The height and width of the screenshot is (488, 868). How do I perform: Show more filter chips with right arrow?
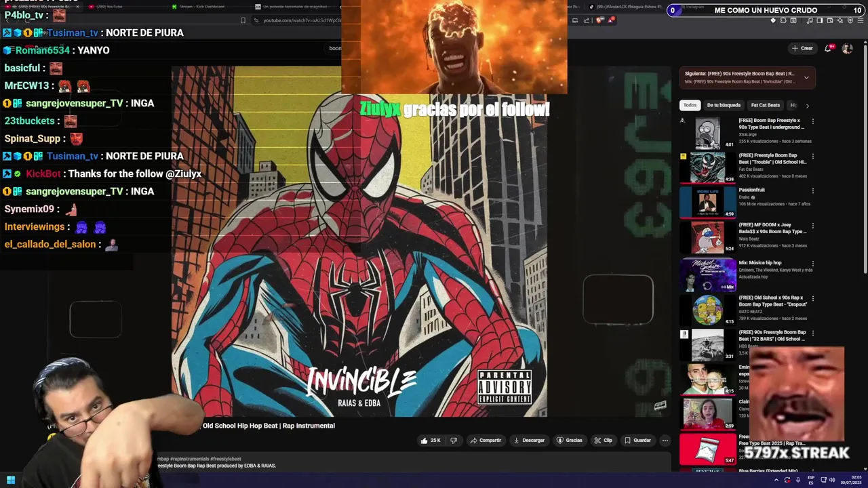[807, 106]
